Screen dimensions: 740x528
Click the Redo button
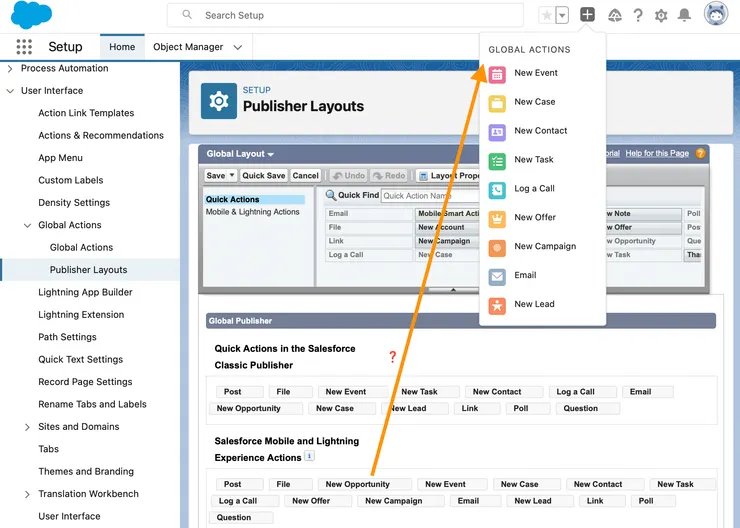click(389, 176)
